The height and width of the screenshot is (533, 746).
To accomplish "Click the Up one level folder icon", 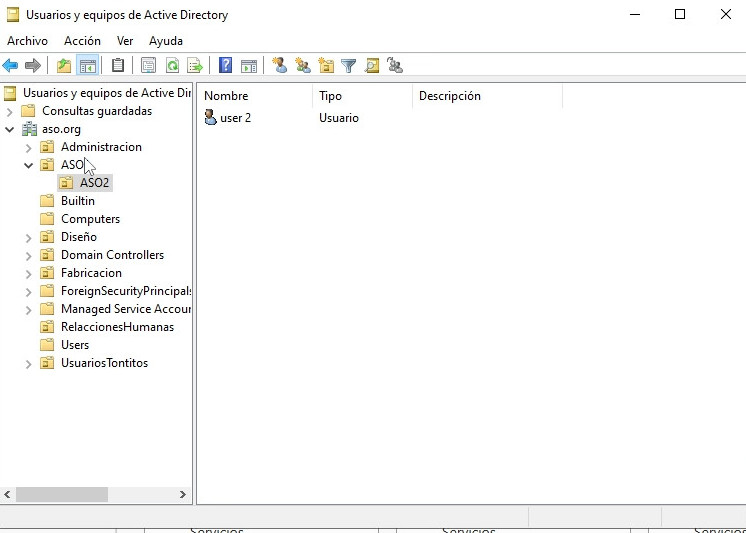I will point(64,66).
